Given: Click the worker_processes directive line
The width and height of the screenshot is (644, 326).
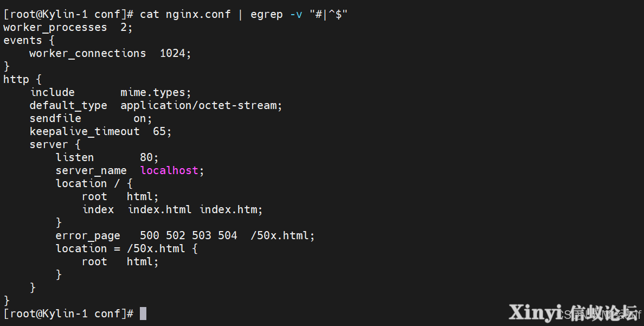Looking at the screenshot, I should click(x=68, y=28).
